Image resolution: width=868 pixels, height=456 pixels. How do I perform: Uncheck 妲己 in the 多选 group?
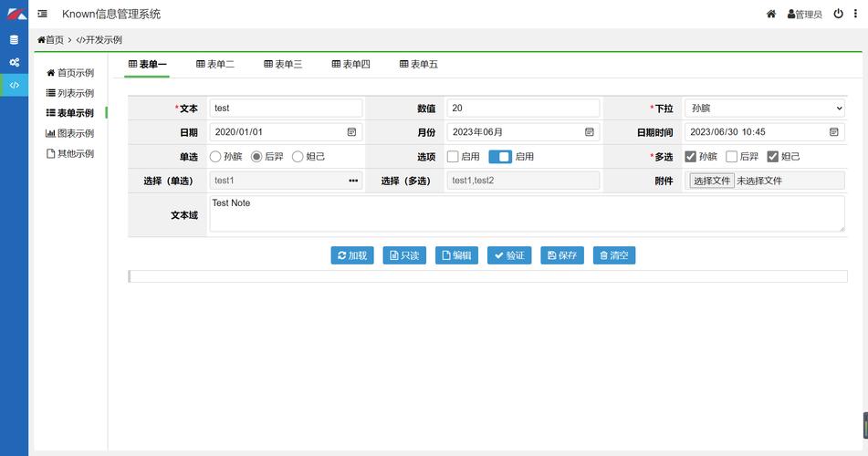point(773,157)
